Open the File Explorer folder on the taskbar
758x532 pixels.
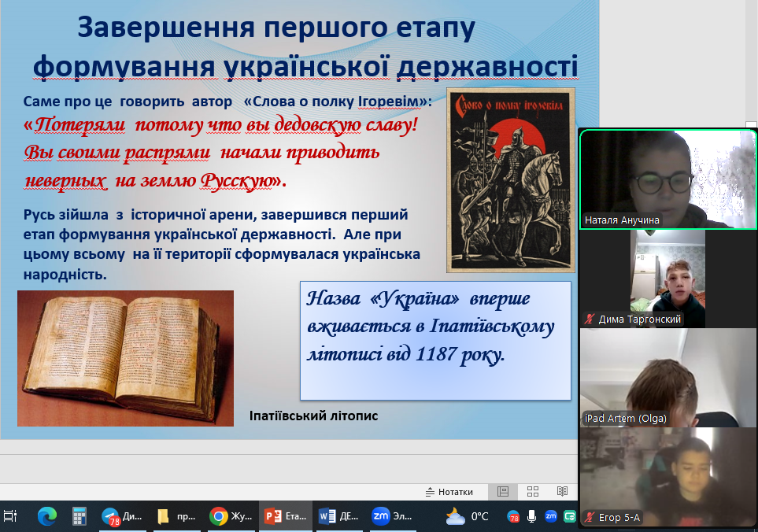coord(176,516)
